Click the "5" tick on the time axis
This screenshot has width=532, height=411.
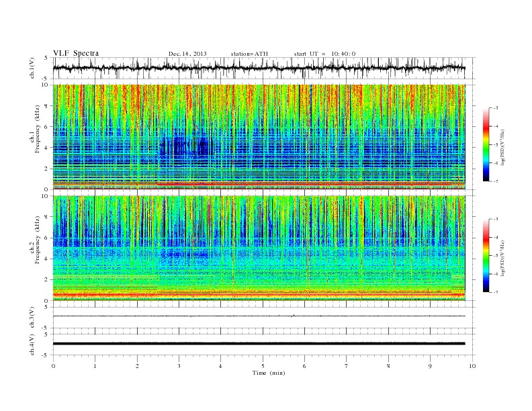[263, 366]
